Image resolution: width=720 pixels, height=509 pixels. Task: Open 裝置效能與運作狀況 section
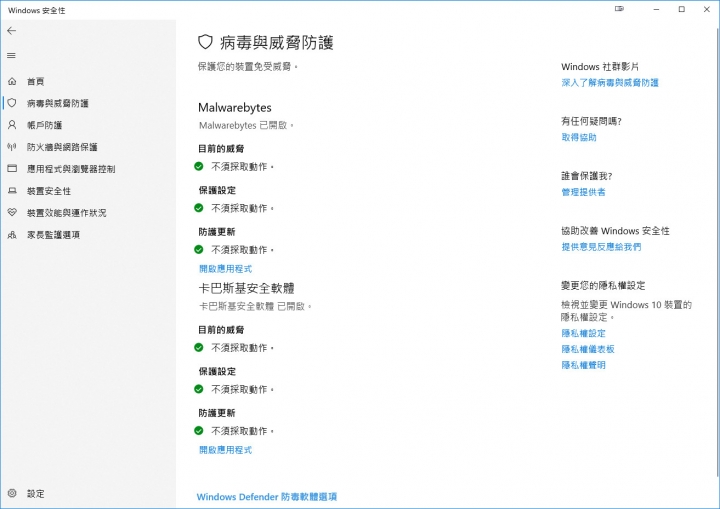point(66,213)
